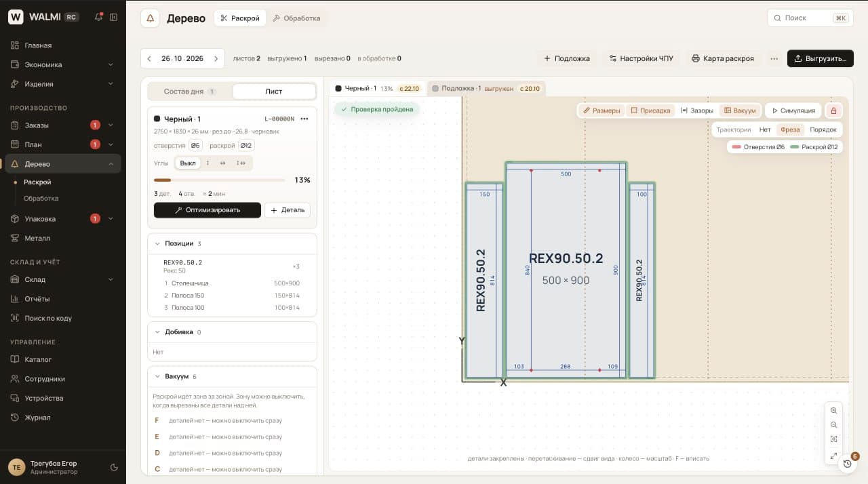Expand the Упаковка sidebar section
The width and height of the screenshot is (868, 484).
(62, 219)
